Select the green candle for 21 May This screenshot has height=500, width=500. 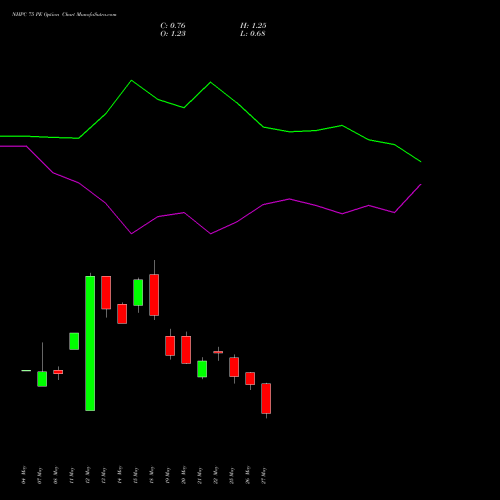click(x=202, y=369)
